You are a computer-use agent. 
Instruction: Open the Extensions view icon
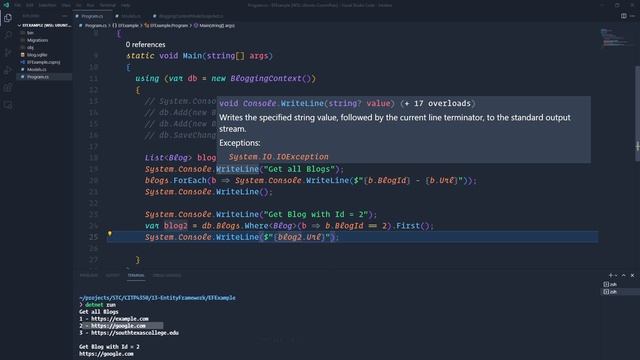(x=8, y=87)
